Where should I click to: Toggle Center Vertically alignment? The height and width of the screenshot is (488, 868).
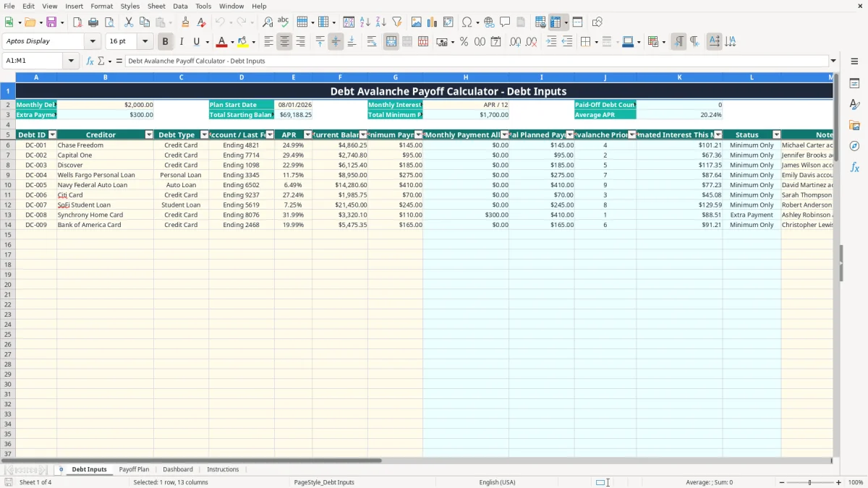pos(336,42)
